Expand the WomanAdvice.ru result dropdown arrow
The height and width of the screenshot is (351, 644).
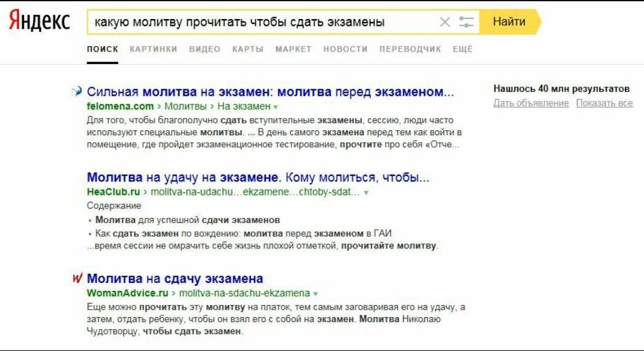click(x=316, y=294)
